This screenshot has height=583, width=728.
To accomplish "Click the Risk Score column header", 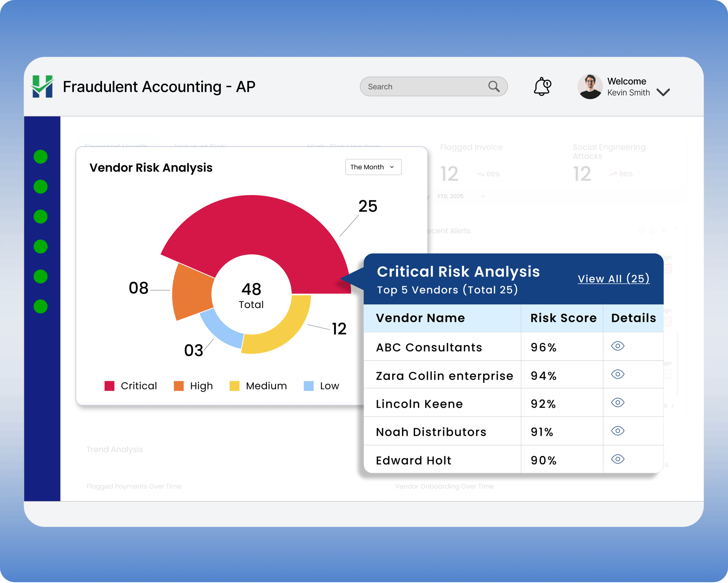I will pyautogui.click(x=563, y=318).
